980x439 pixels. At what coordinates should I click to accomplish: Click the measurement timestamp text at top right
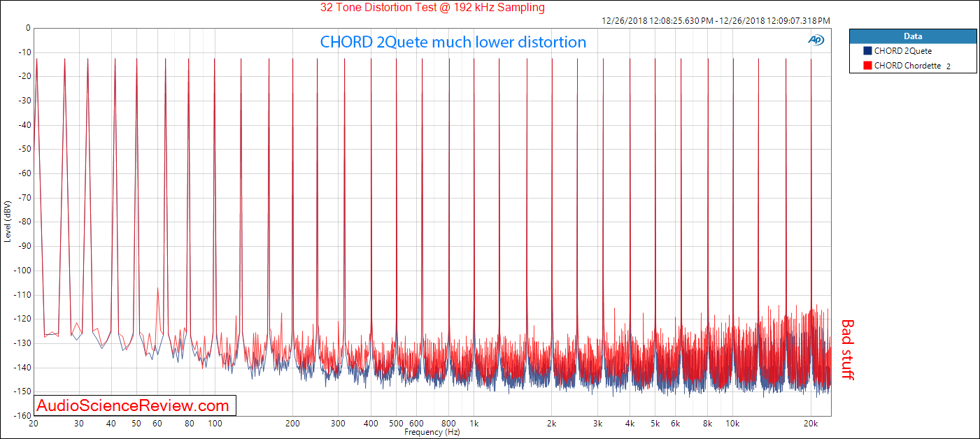tap(716, 21)
